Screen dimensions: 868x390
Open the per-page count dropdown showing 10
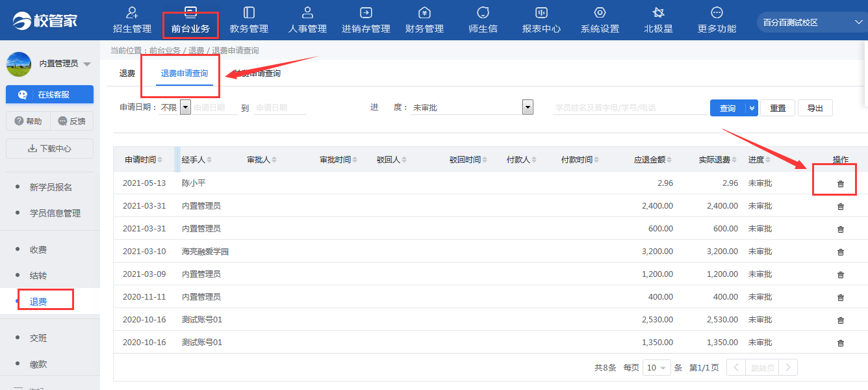tap(656, 367)
